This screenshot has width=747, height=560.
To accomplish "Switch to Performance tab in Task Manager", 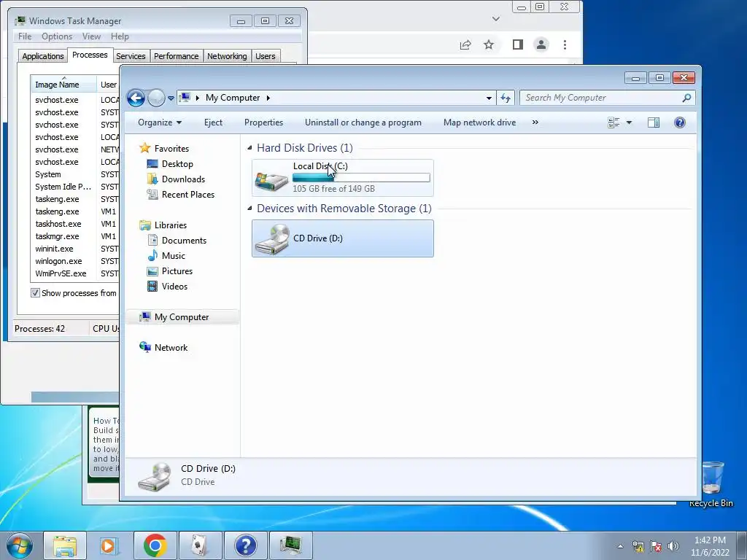I will (x=176, y=56).
